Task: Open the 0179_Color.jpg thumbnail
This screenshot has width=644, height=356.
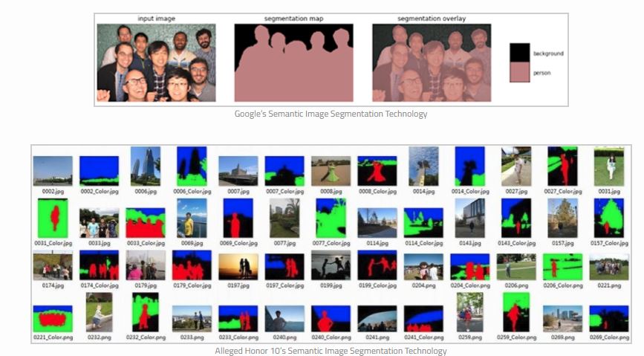Action: tap(192, 265)
